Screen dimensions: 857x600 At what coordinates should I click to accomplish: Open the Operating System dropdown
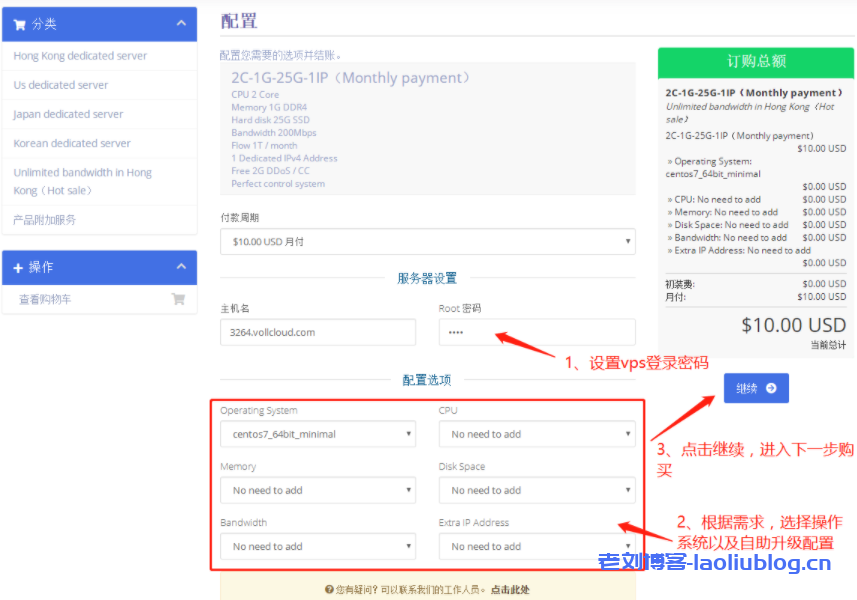(317, 434)
